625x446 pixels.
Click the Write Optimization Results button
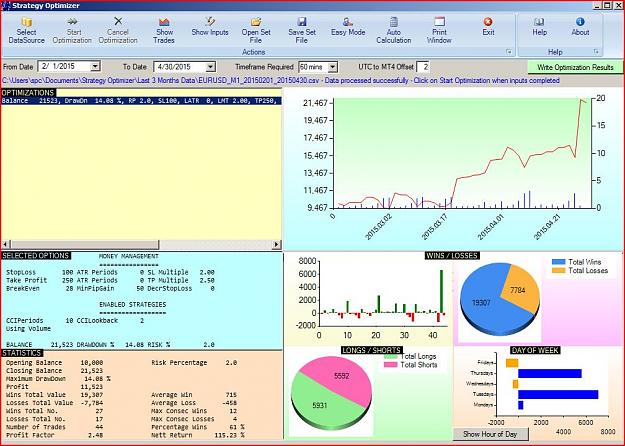click(x=575, y=67)
